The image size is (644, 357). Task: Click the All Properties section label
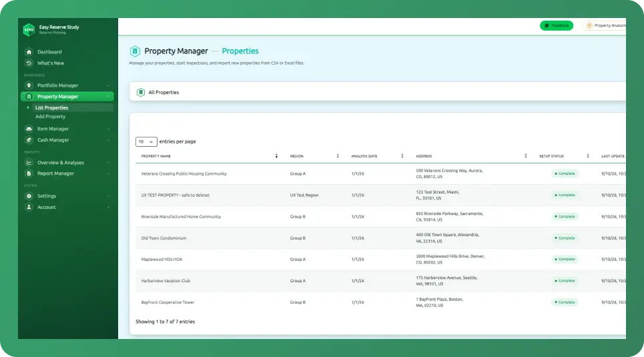pyautogui.click(x=164, y=93)
